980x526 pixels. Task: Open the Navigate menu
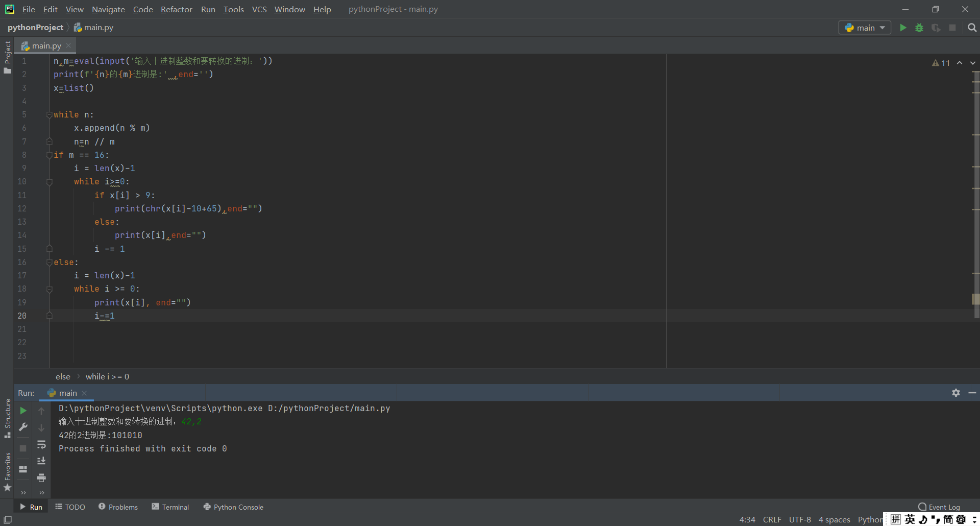click(x=108, y=9)
